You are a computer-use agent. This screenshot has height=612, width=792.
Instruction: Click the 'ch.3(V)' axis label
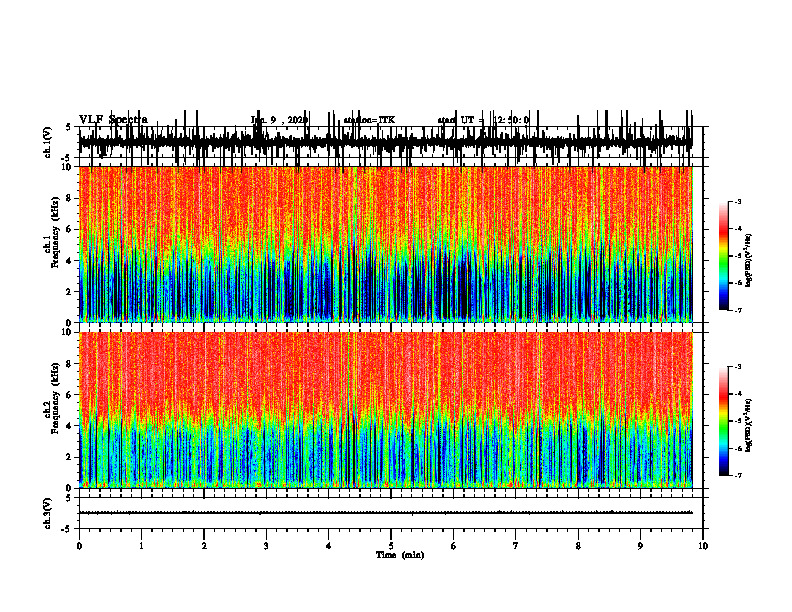click(x=48, y=513)
